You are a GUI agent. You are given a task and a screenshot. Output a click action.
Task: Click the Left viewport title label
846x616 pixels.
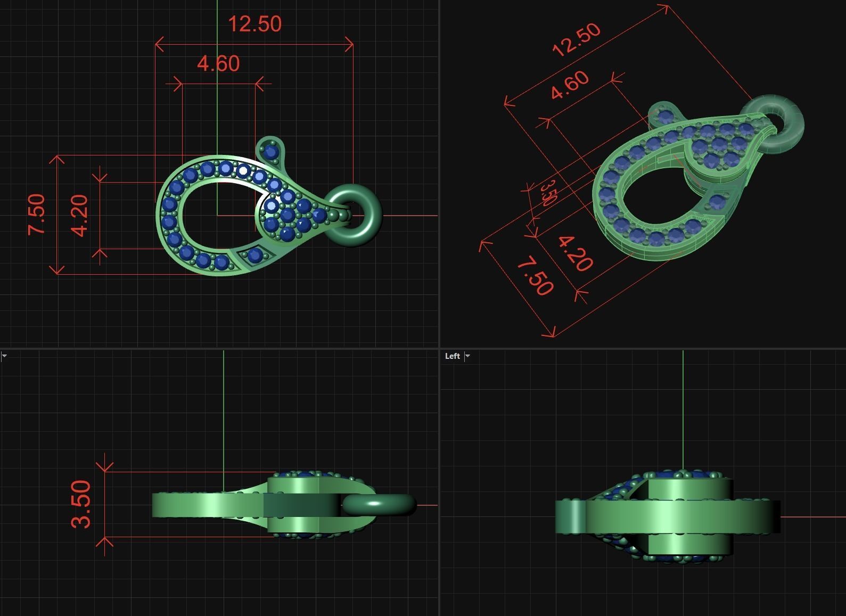(x=453, y=356)
